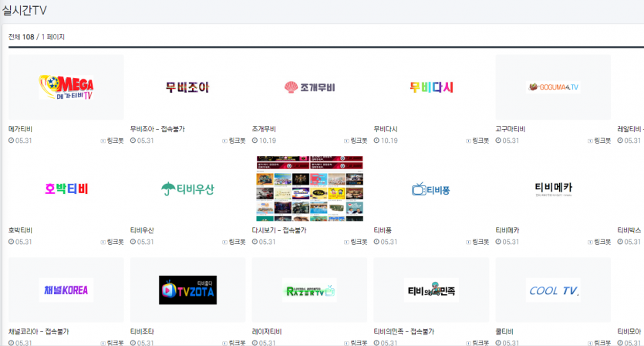Open the 메가티비 MEGA TV logo thumbnail
Screen dimensions: 644x346
(x=66, y=87)
